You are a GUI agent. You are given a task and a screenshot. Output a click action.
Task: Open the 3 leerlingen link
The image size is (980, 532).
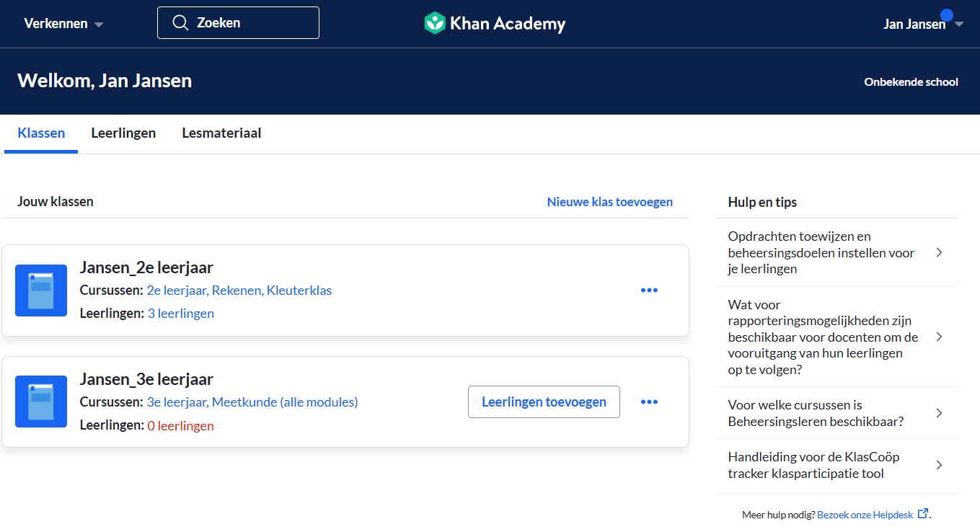[x=180, y=313]
